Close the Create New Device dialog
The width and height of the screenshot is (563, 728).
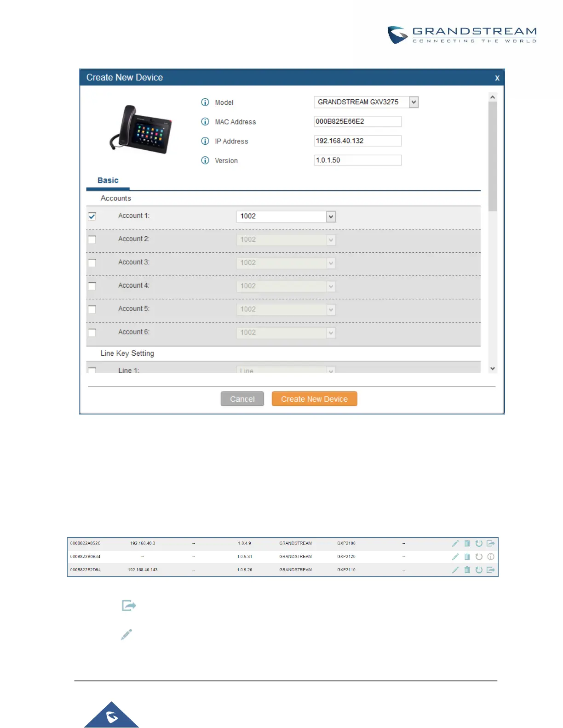[497, 78]
